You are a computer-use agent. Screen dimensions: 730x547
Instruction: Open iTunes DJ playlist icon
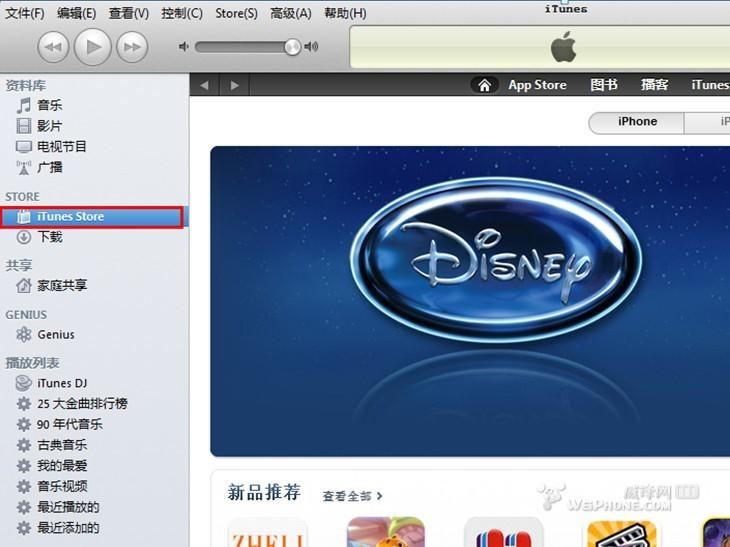click(x=24, y=383)
